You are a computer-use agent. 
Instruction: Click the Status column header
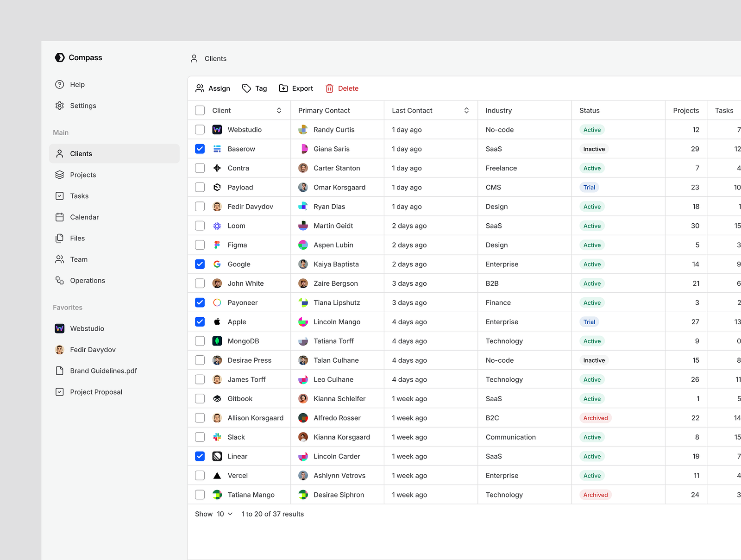[x=590, y=110]
